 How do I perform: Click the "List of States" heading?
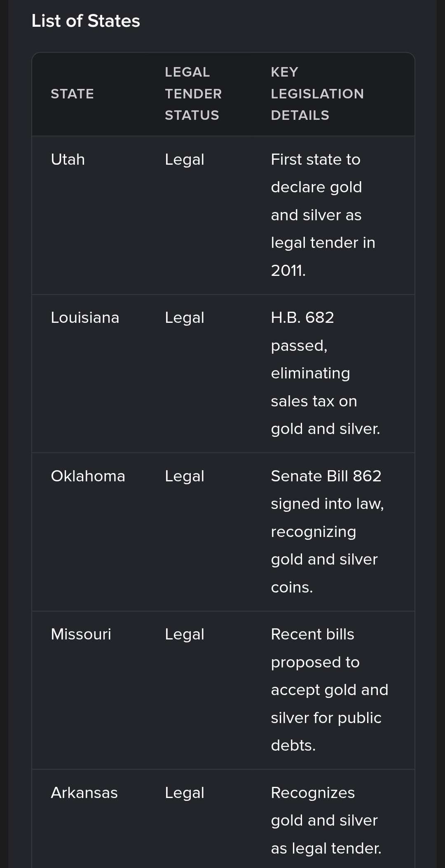point(86,21)
